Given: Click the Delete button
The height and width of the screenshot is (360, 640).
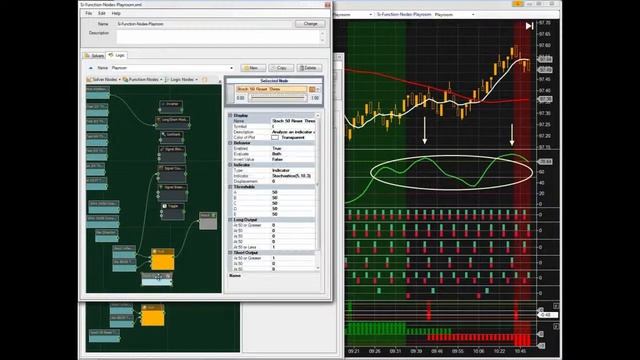Looking at the screenshot, I should pyautogui.click(x=309, y=68).
